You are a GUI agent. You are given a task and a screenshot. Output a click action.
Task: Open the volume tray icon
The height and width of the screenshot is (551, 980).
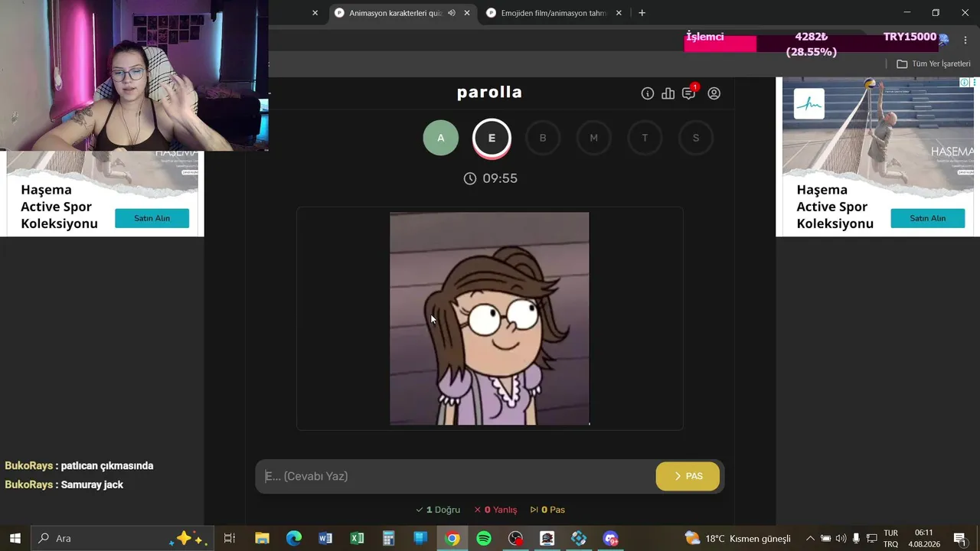coord(841,538)
